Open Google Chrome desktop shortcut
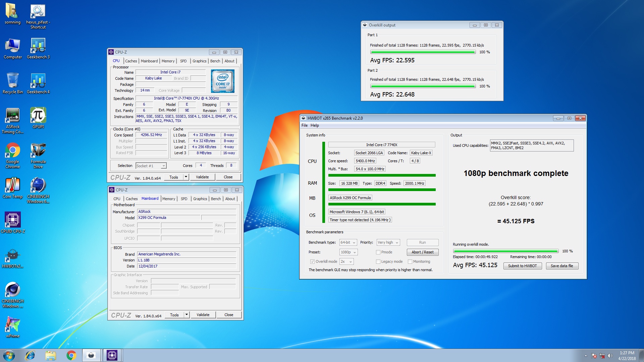The image size is (644, 362). click(x=12, y=156)
